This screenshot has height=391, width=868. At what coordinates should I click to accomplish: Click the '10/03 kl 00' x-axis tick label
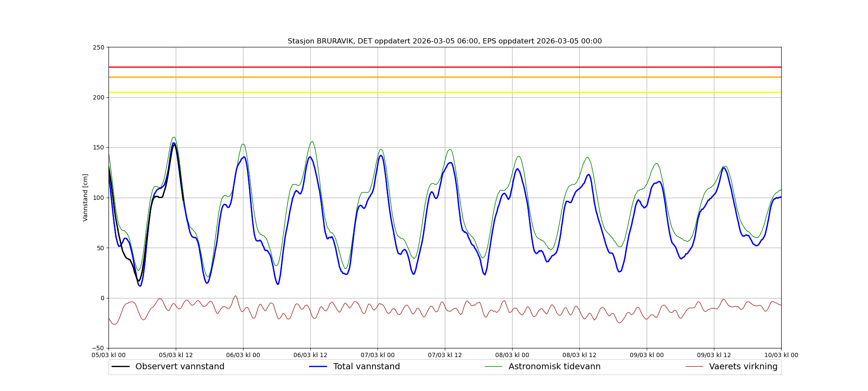point(781,355)
